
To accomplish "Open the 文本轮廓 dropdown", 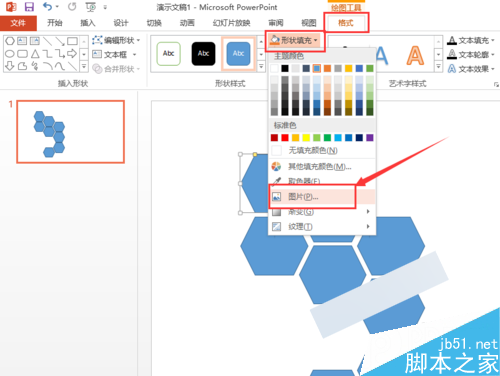I will [471, 54].
